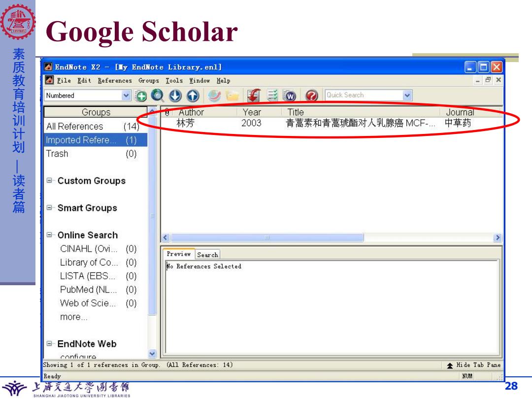Image resolution: width=532 pixels, height=399 pixels.
Task: Click the EndNote document icon beside File
Action: (50, 80)
